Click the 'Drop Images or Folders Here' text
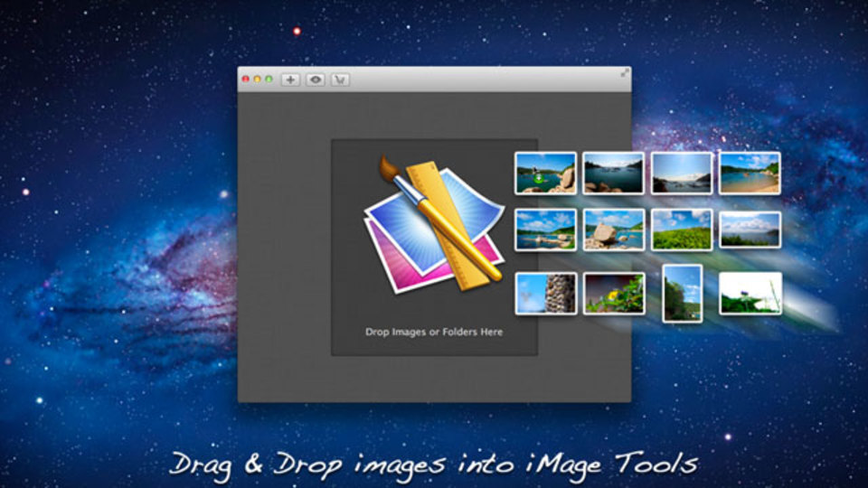The width and height of the screenshot is (868, 488). click(x=434, y=332)
